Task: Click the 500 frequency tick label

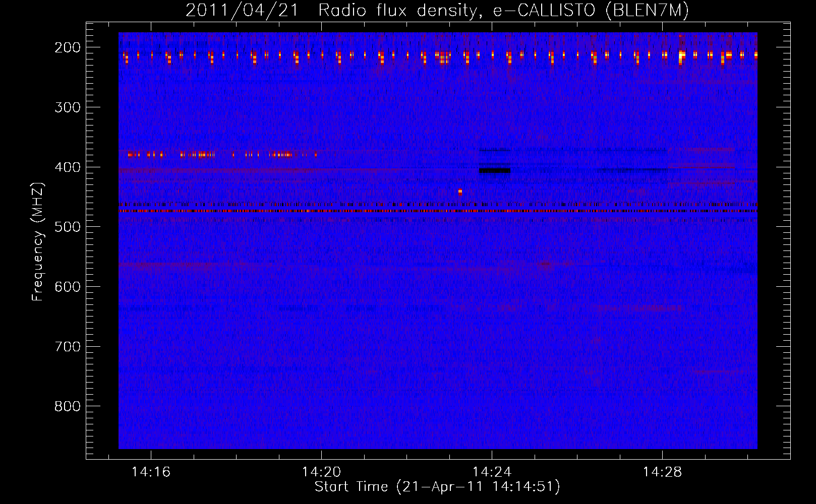Action: (x=67, y=227)
